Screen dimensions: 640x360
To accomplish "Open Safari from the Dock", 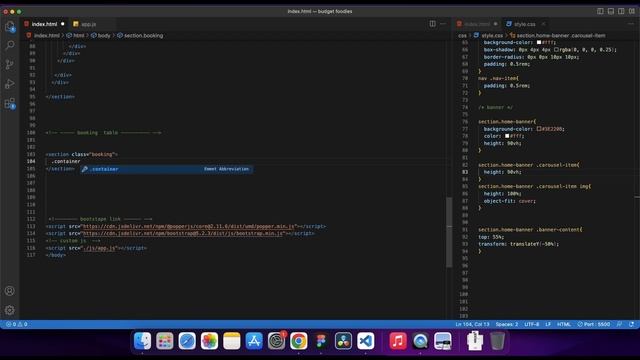I will point(187,341).
